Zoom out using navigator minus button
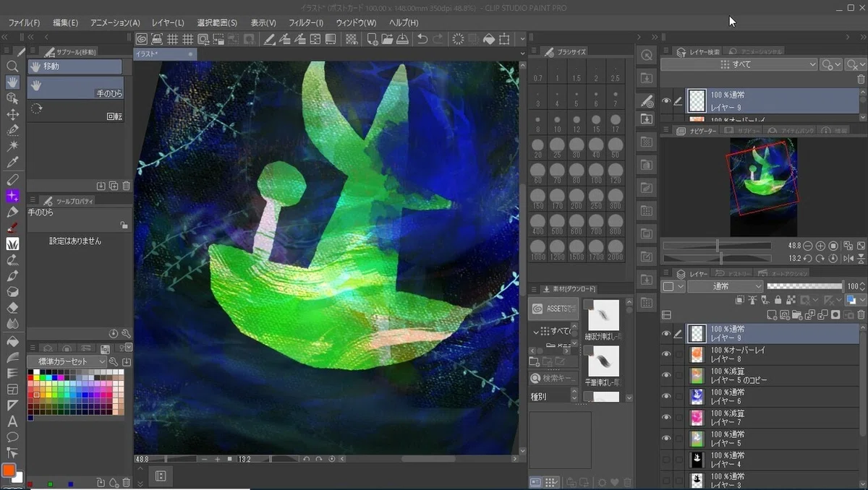868x490 pixels. 808,246
